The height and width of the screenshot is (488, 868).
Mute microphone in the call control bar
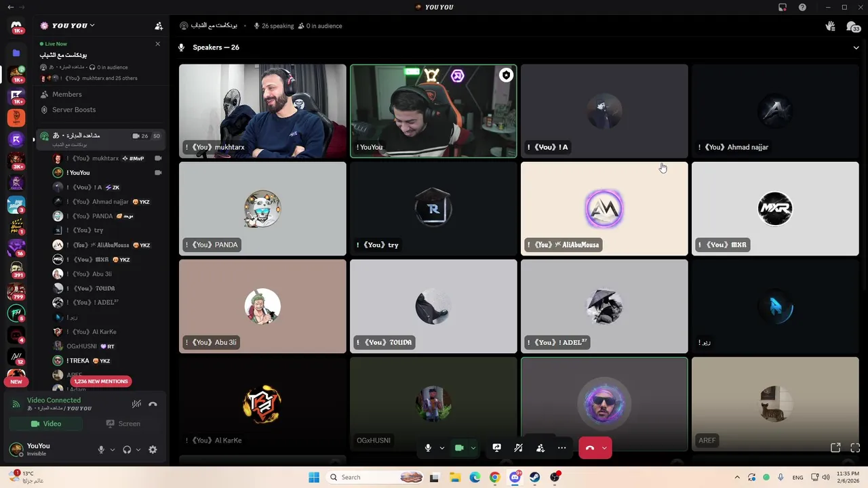(x=428, y=448)
